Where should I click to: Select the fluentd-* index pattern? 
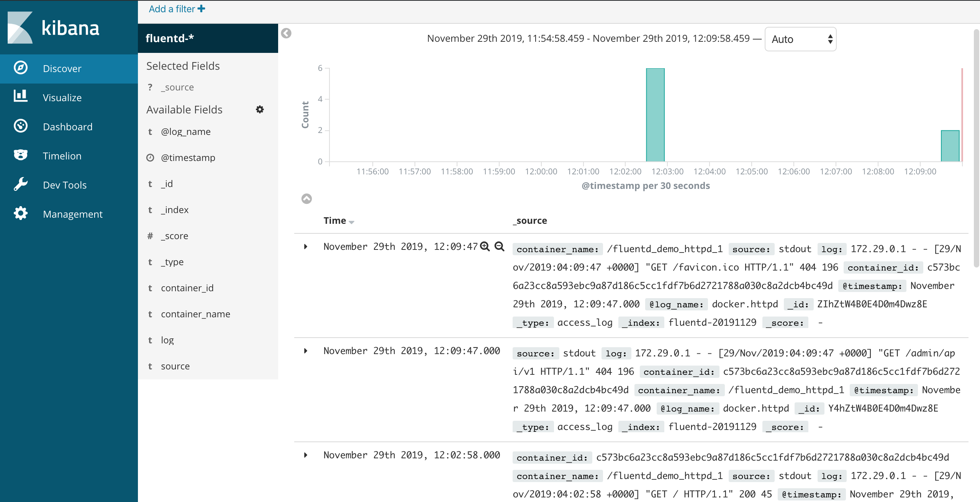pyautogui.click(x=170, y=38)
